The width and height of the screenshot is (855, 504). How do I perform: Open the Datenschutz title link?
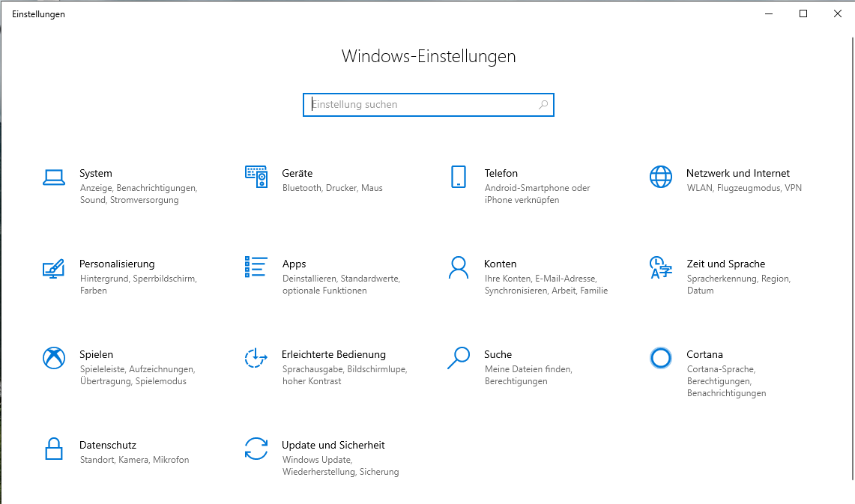[x=108, y=445]
